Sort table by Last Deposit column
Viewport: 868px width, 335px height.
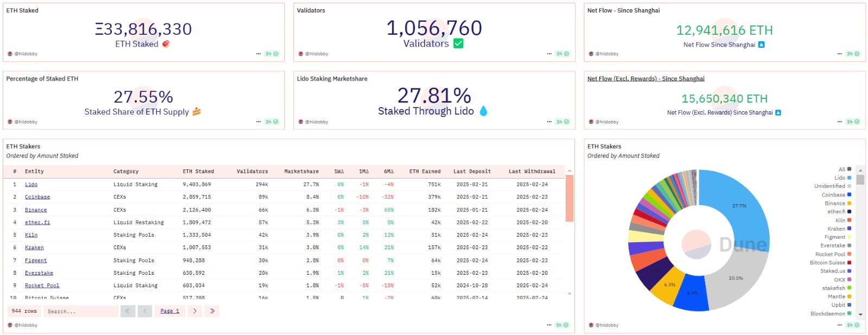click(472, 171)
